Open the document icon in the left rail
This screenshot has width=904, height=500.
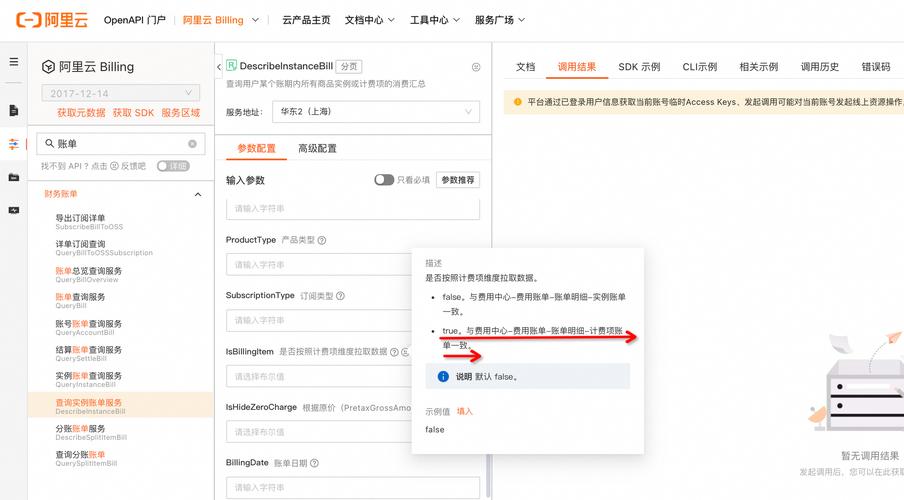(x=14, y=111)
